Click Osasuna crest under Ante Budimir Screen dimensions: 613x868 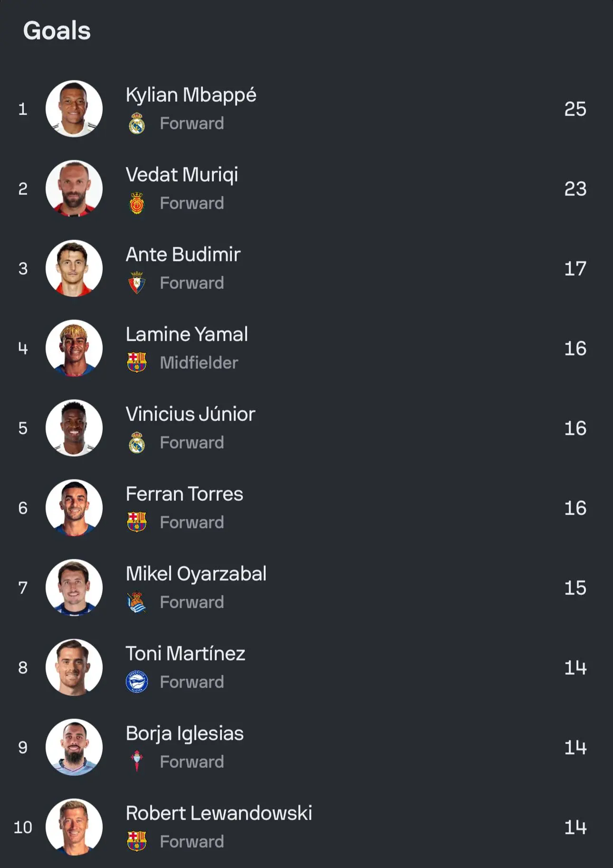point(137,283)
